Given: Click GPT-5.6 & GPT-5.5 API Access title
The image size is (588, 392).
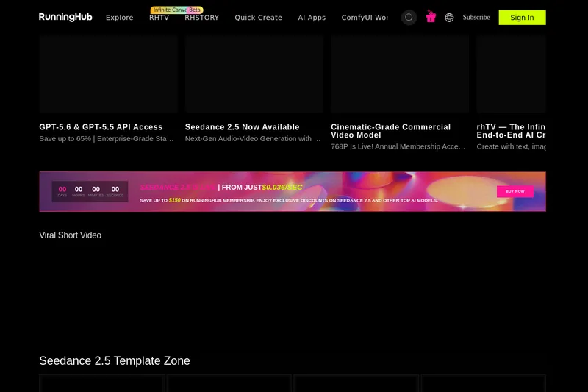Looking at the screenshot, I should click(101, 127).
